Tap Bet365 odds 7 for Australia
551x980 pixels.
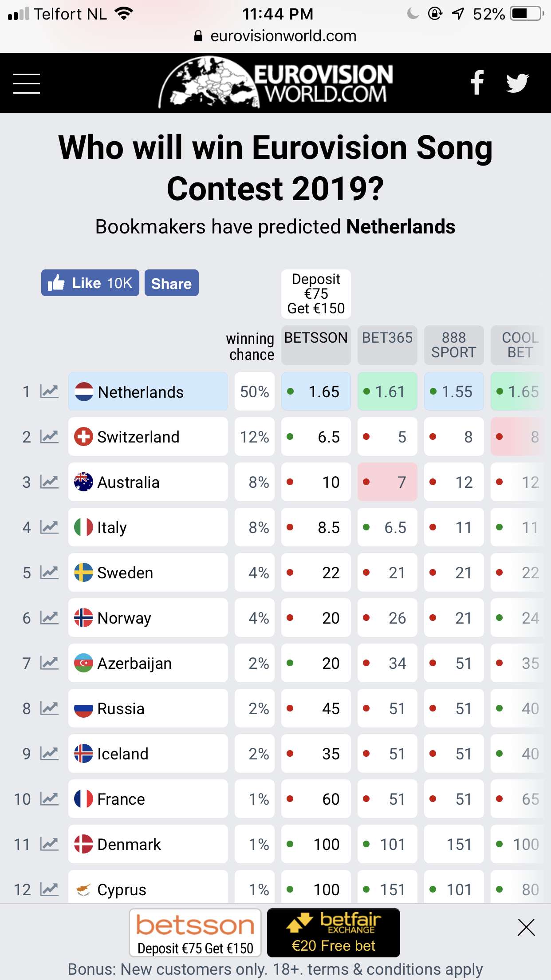tap(387, 482)
